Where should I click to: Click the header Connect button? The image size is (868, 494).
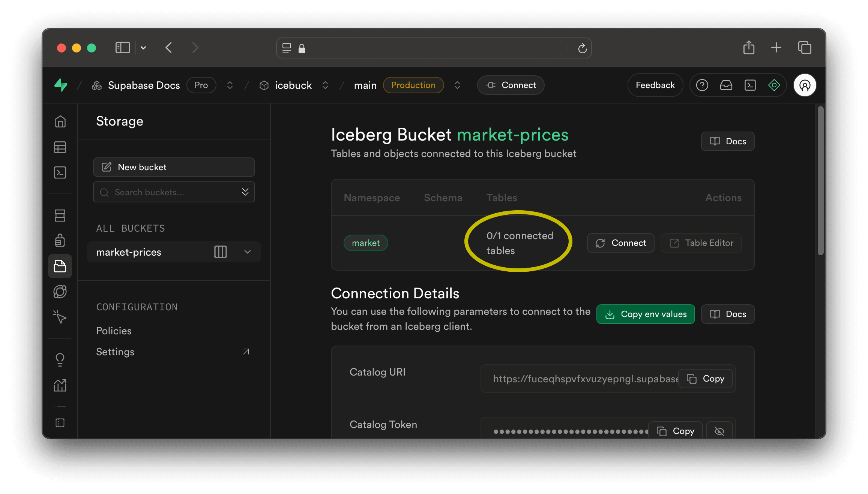tap(511, 85)
